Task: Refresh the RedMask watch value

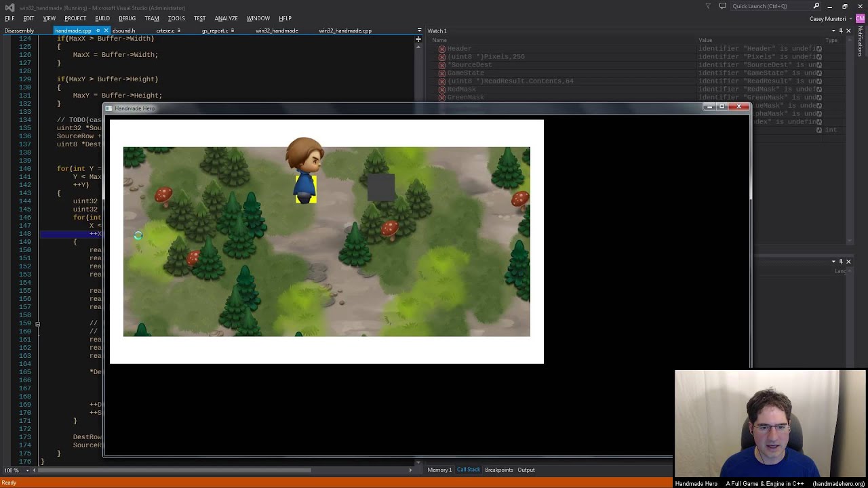Action: (819, 89)
